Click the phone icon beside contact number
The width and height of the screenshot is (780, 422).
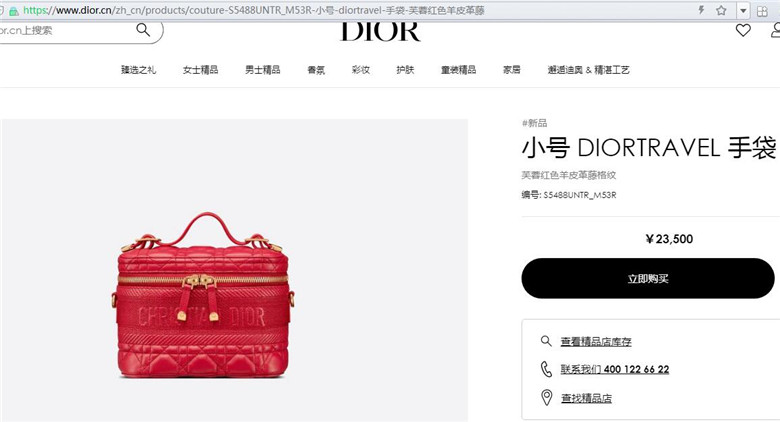546,369
